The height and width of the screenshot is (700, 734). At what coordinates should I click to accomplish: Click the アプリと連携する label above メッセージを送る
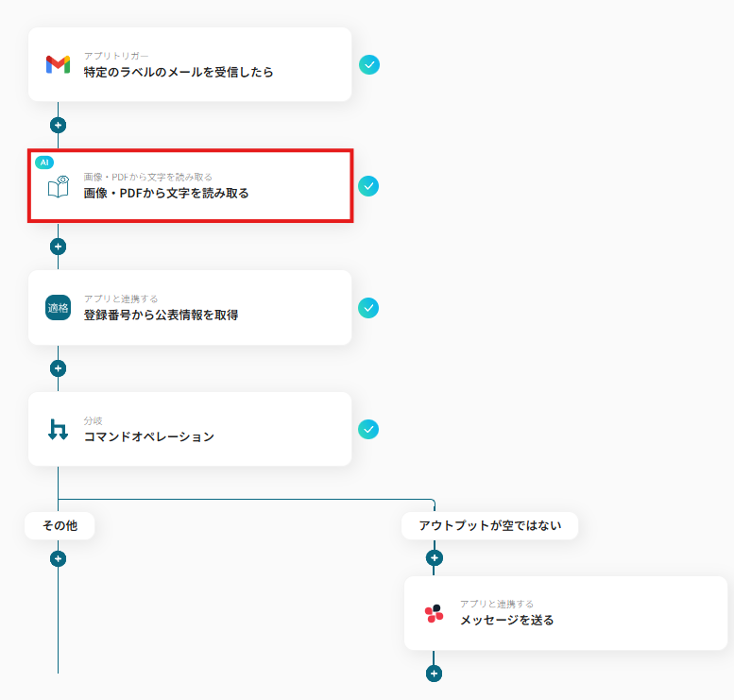tap(497, 604)
